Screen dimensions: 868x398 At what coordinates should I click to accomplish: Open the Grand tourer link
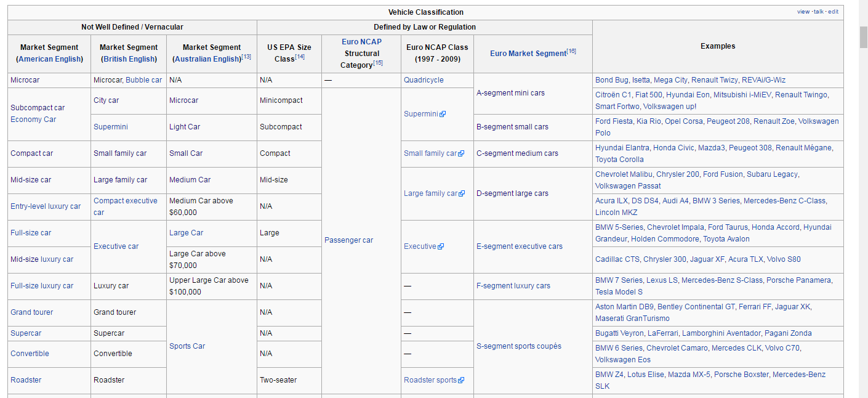[x=32, y=312]
